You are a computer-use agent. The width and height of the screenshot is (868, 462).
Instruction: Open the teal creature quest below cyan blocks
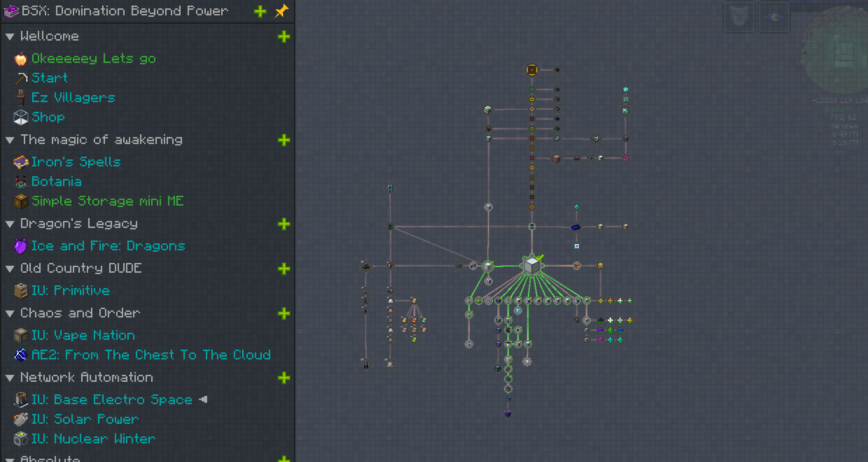click(x=625, y=111)
